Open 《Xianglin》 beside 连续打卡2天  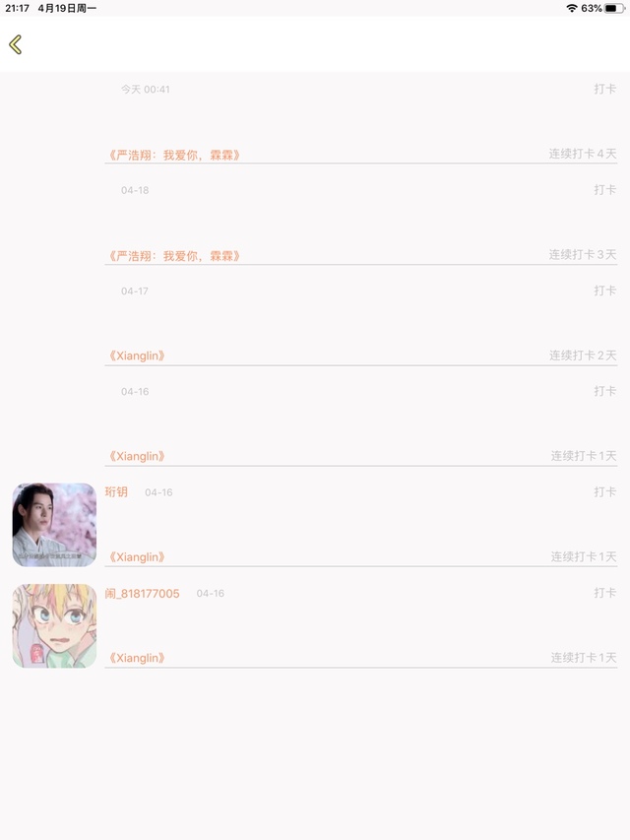(136, 355)
